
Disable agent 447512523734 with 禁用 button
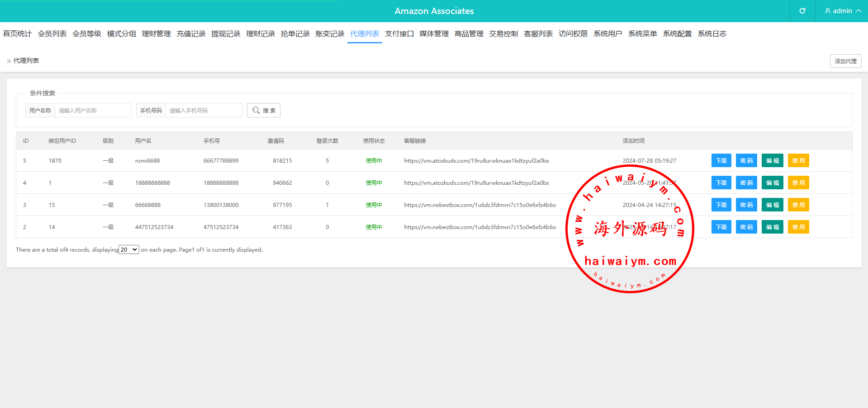(798, 227)
